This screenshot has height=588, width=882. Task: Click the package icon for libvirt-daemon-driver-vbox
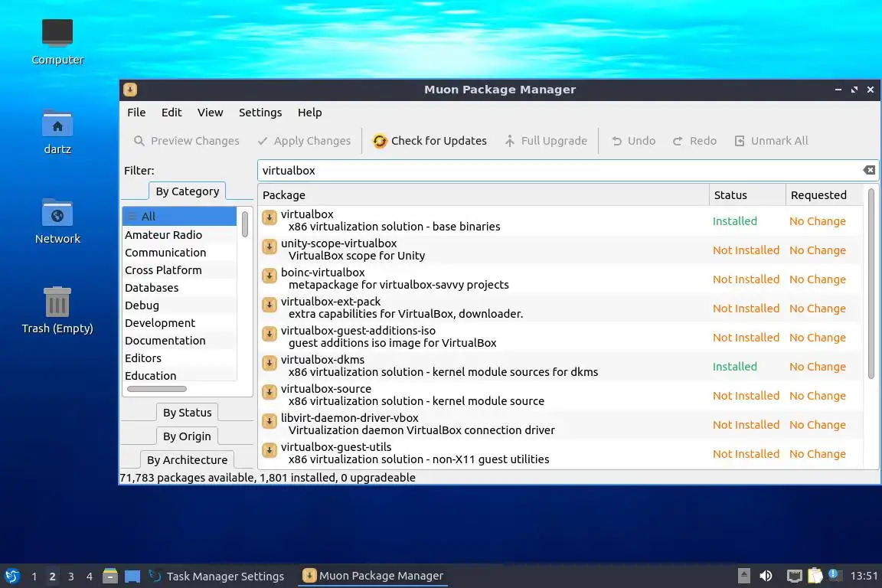point(269,421)
